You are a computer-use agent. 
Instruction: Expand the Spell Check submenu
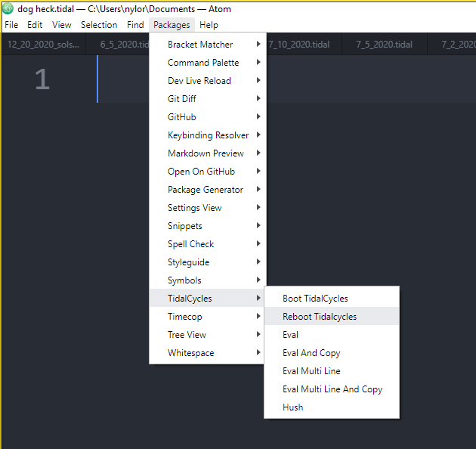tap(208, 244)
